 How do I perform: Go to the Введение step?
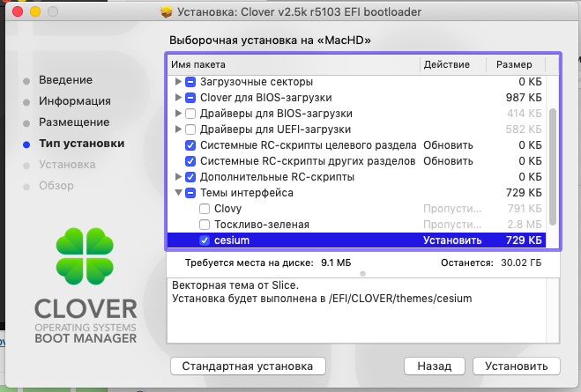[65, 80]
